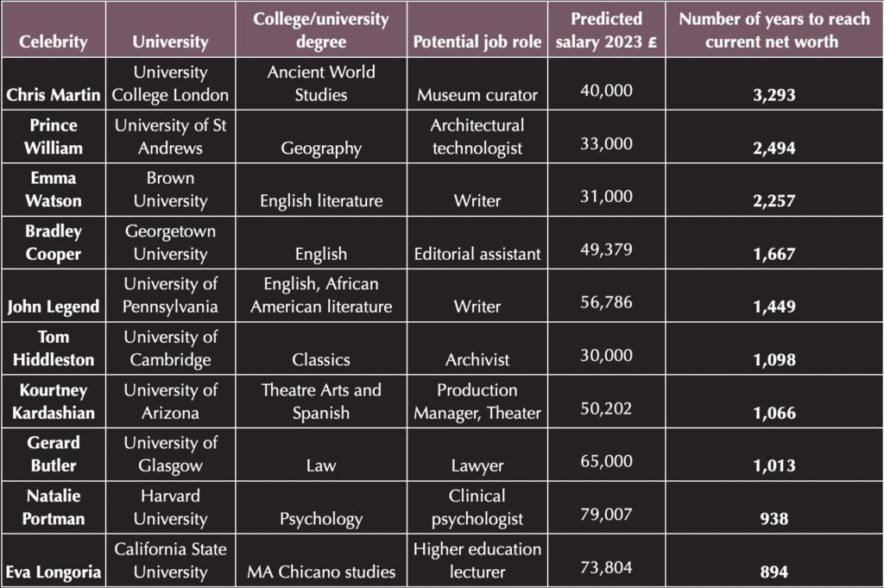Select the Museum curator job role cell
This screenshot has height=588, width=884.
click(x=477, y=95)
